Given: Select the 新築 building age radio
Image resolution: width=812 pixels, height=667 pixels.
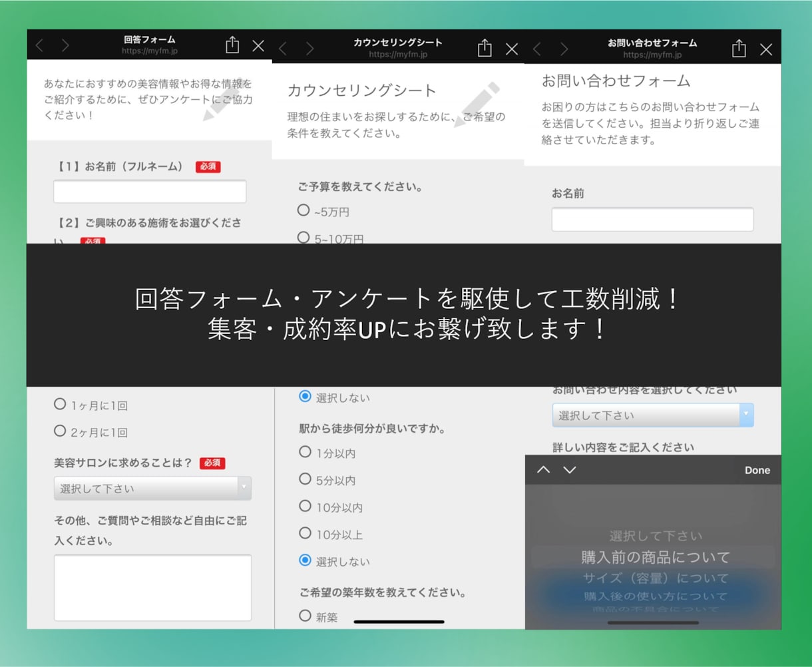Looking at the screenshot, I should click(x=305, y=616).
